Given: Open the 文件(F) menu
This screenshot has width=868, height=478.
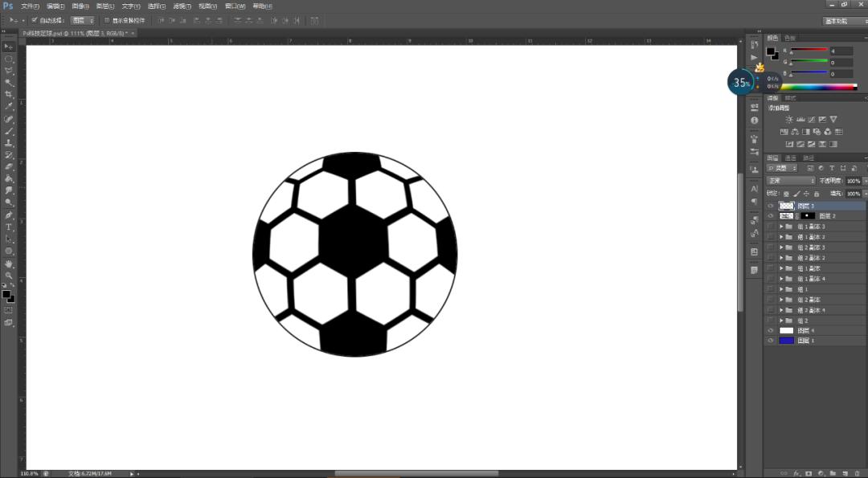Looking at the screenshot, I should click(30, 6).
